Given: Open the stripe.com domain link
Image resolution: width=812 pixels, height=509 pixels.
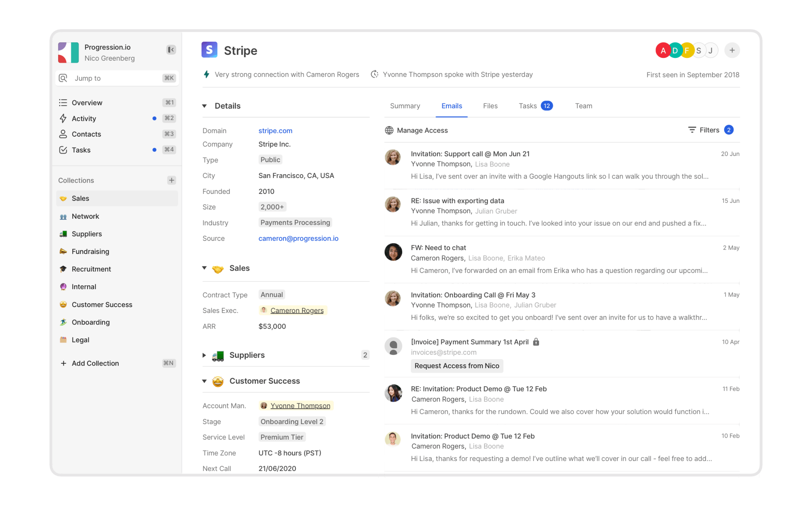Looking at the screenshot, I should [275, 131].
